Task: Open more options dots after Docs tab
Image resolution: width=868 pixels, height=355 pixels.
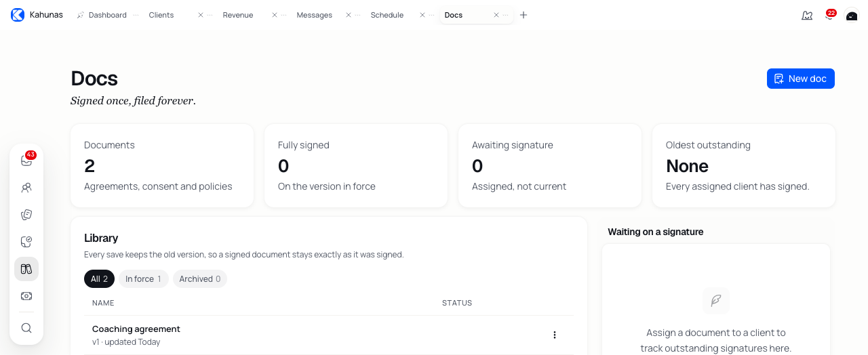Action: [505, 15]
